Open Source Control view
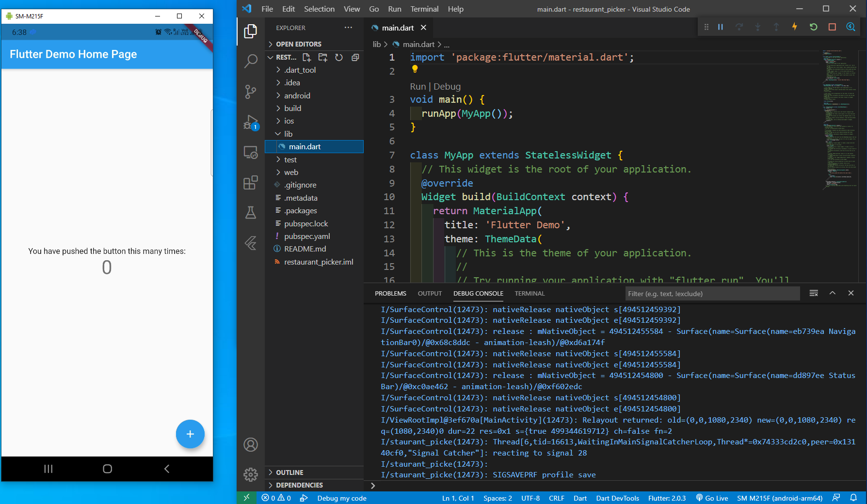Image resolution: width=867 pixels, height=504 pixels. pyautogui.click(x=250, y=92)
